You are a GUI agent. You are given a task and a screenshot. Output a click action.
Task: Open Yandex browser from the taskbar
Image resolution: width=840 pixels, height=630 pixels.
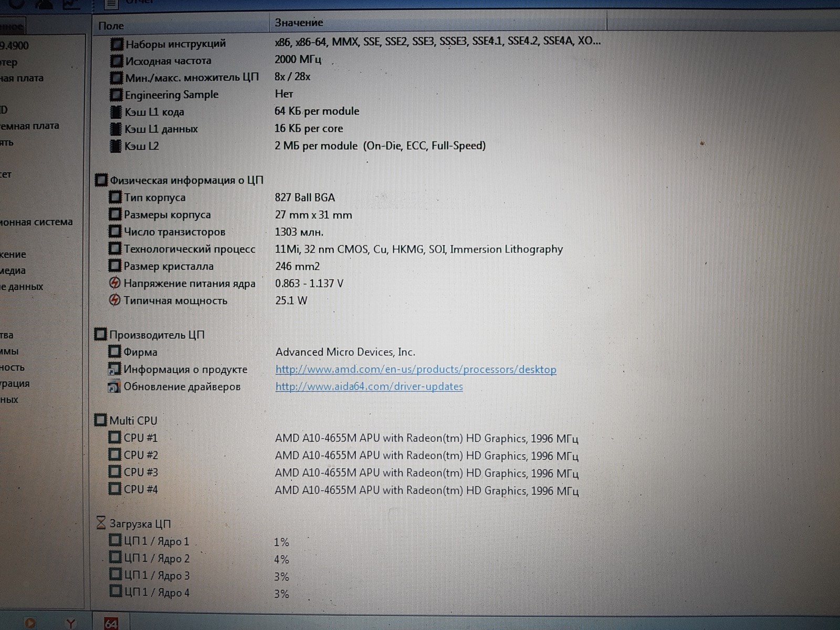click(71, 623)
